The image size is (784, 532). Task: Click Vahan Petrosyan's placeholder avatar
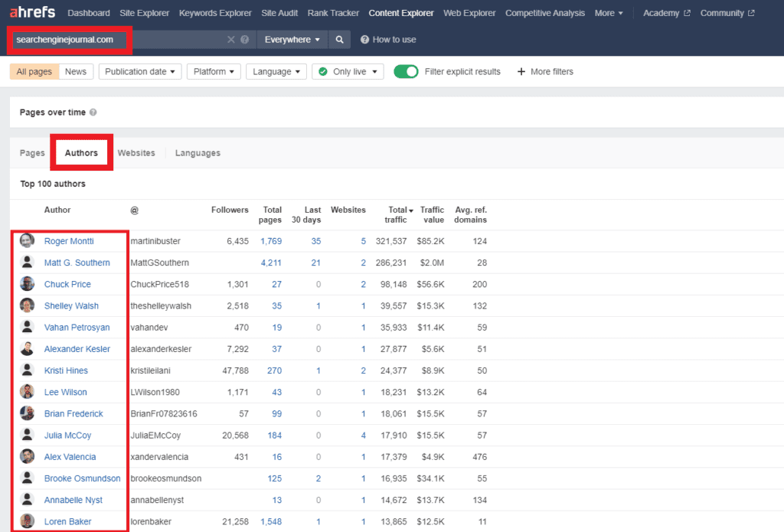click(x=27, y=327)
